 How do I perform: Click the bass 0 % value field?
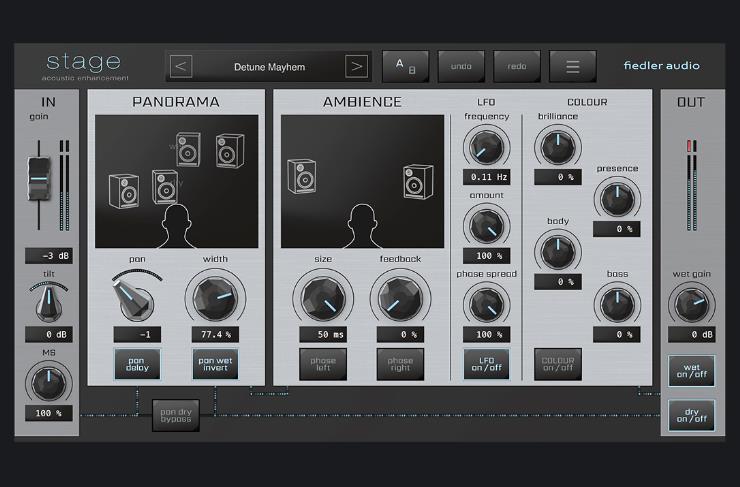coord(617,335)
